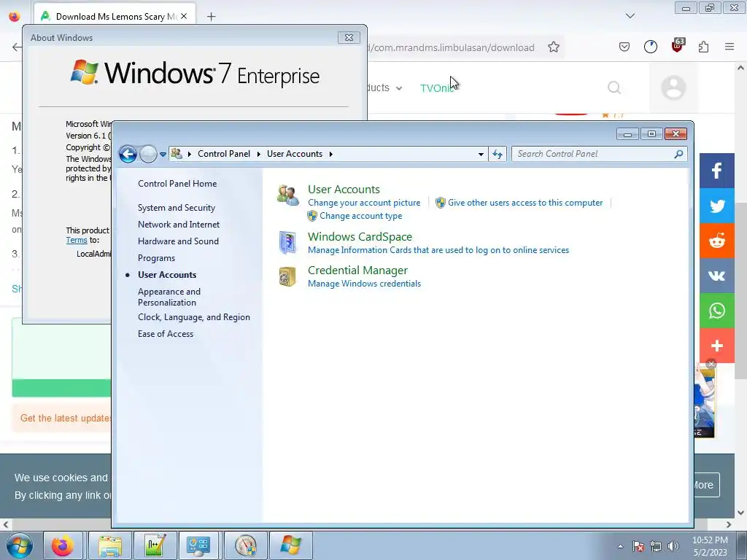The width and height of the screenshot is (747, 560).
Task: Click Terms link in About Windows
Action: tap(76, 240)
